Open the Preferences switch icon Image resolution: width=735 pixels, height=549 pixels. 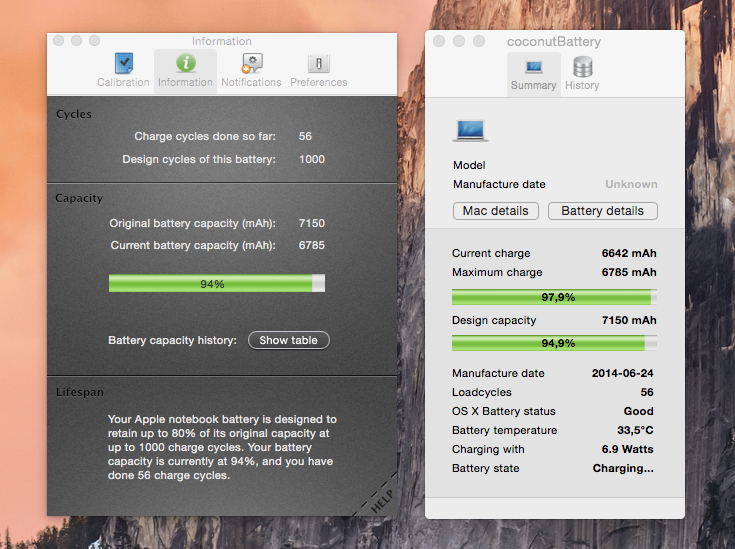pyautogui.click(x=319, y=63)
